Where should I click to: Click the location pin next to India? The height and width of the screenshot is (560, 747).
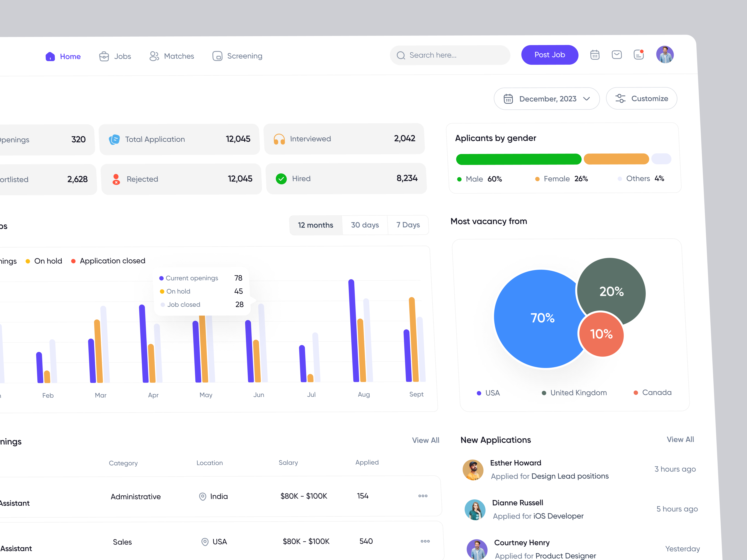tap(203, 496)
